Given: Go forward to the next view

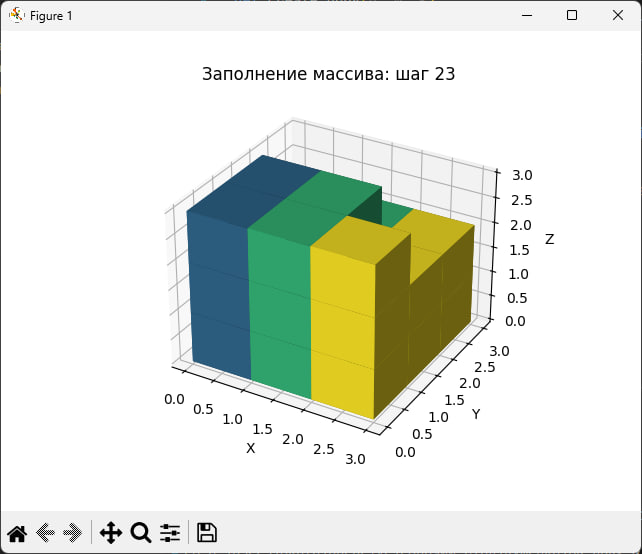Looking at the screenshot, I should click(x=72, y=533).
